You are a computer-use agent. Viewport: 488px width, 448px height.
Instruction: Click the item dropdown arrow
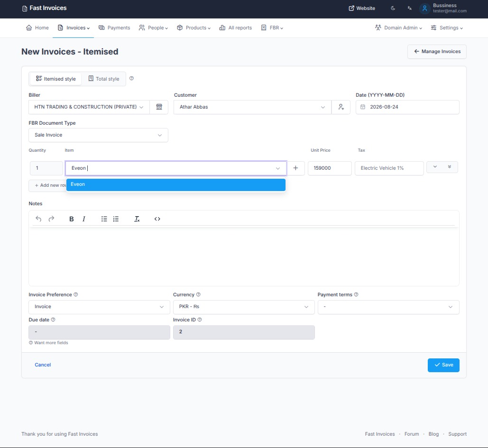277,168
